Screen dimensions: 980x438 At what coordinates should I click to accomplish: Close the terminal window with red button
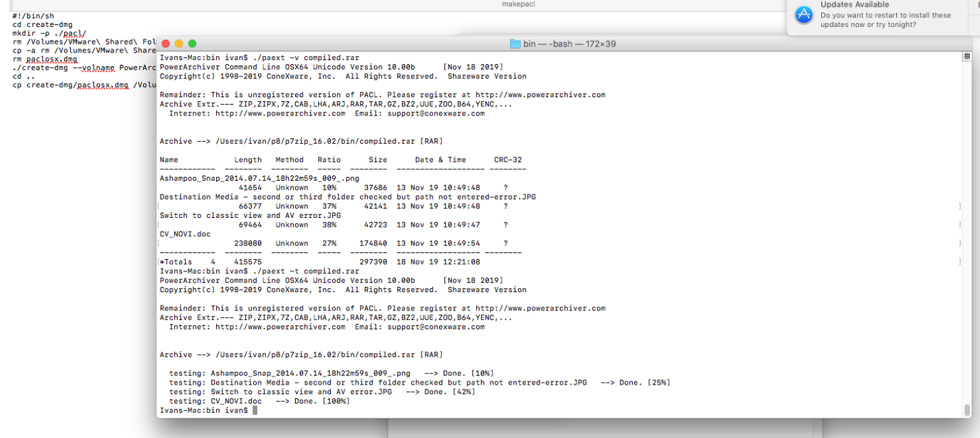click(165, 44)
